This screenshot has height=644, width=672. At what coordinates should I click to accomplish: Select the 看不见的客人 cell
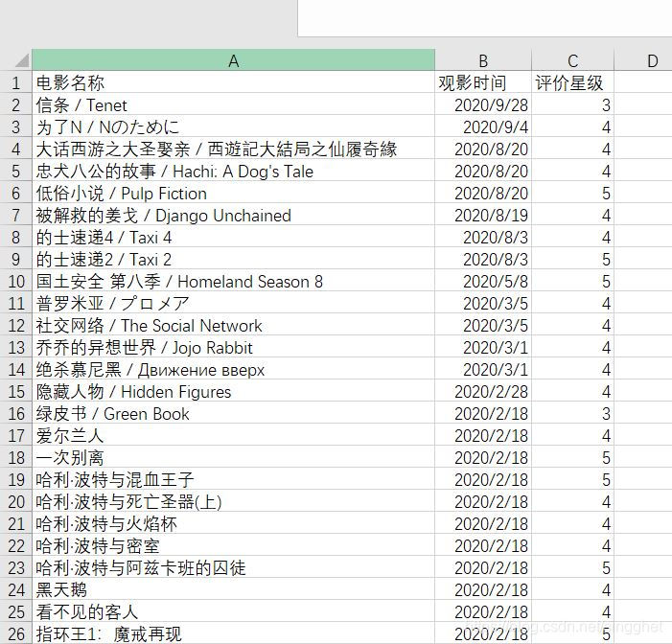coord(234,612)
